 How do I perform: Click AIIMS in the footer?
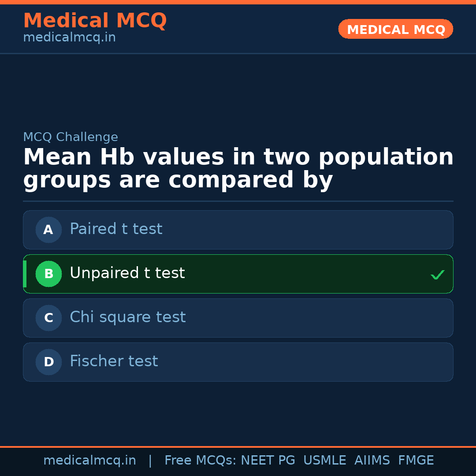(372, 461)
